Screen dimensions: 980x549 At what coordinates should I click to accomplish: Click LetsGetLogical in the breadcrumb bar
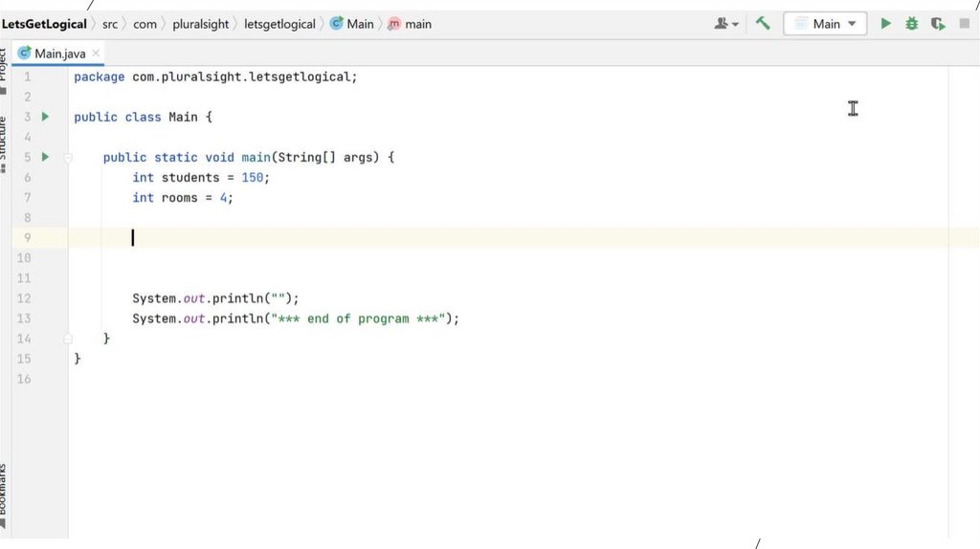point(44,24)
